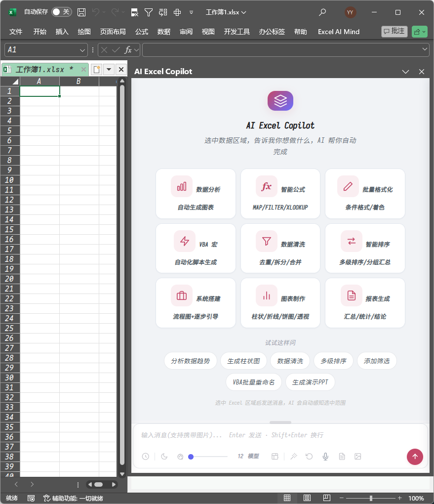The image size is (434, 504).
Task: Toggle the 自动保存 autosave switch
Action: coord(62,12)
